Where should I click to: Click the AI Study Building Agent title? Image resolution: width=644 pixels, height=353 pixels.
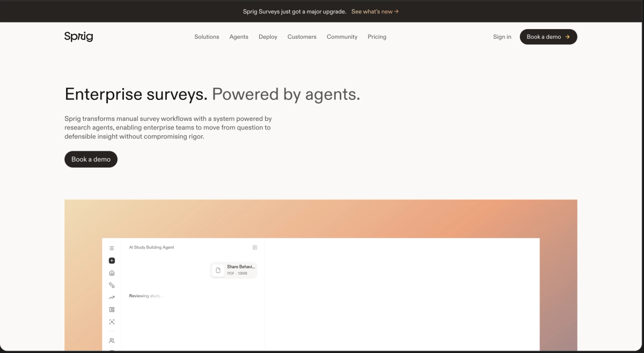tap(152, 248)
